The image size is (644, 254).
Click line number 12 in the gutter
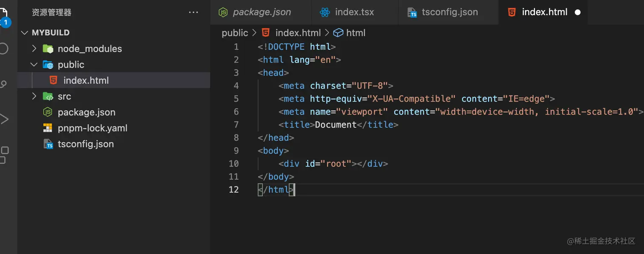point(234,189)
